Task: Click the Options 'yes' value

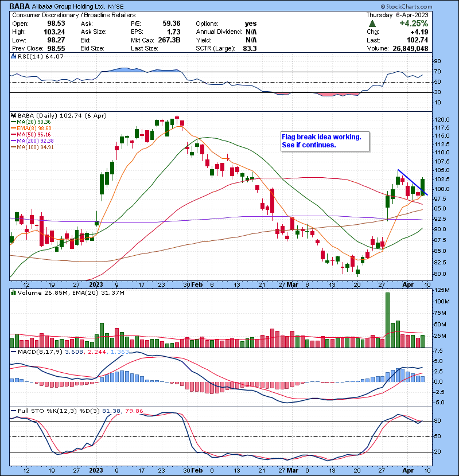Action: click(251, 24)
